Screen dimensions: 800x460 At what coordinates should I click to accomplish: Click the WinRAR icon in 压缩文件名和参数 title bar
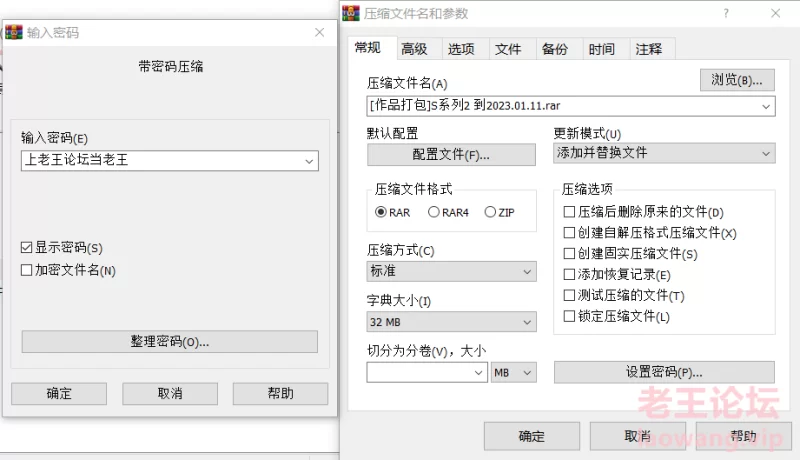[x=351, y=13]
